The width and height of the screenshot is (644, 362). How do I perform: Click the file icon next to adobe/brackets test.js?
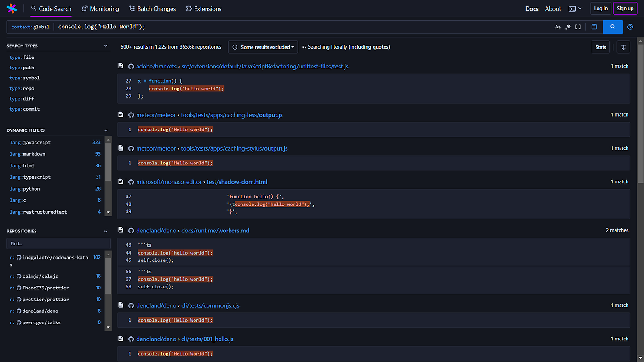tap(121, 66)
